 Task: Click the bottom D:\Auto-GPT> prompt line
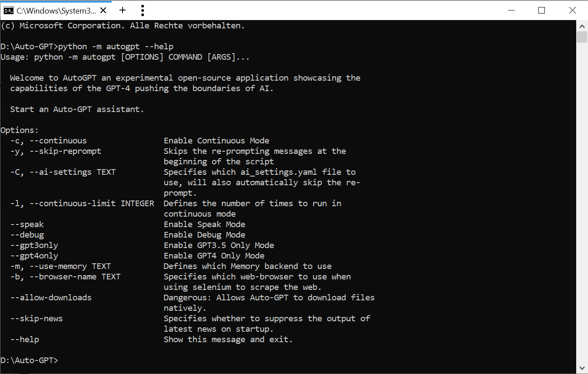[x=29, y=360]
